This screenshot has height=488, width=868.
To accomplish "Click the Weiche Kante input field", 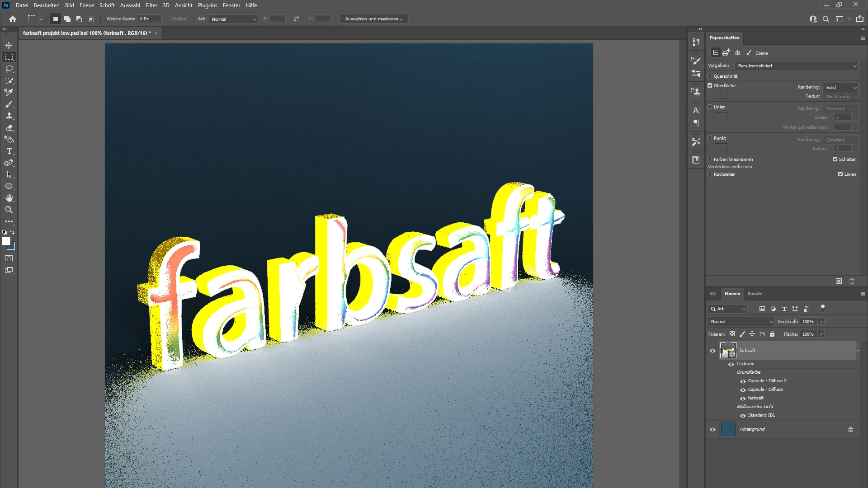I will tap(150, 19).
